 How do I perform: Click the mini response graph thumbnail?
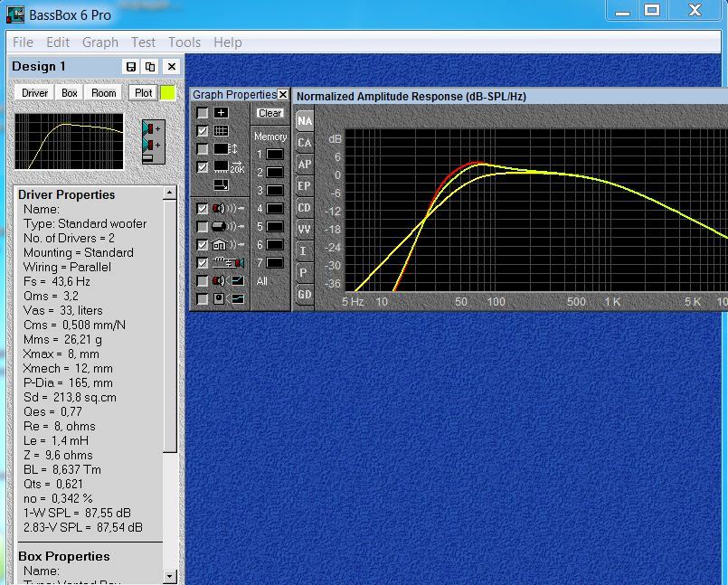point(69,141)
